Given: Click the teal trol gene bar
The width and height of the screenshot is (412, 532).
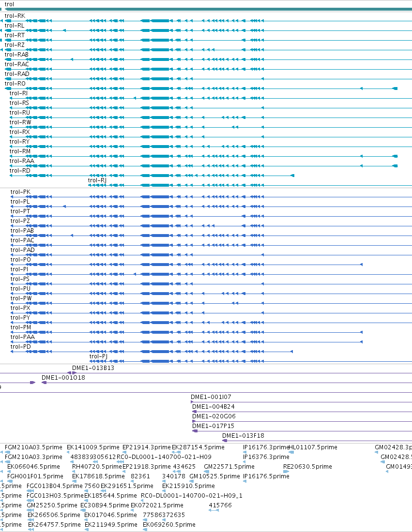Looking at the screenshot, I should [x=208, y=9].
